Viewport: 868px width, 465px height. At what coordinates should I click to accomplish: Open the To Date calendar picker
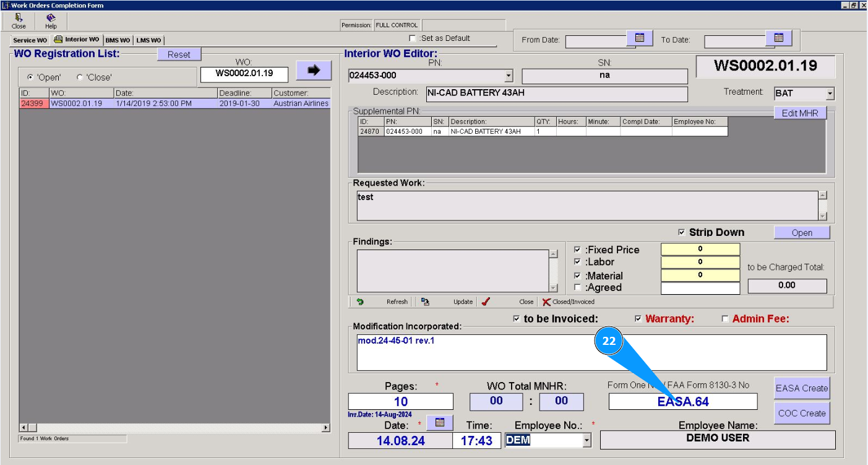pyautogui.click(x=778, y=38)
